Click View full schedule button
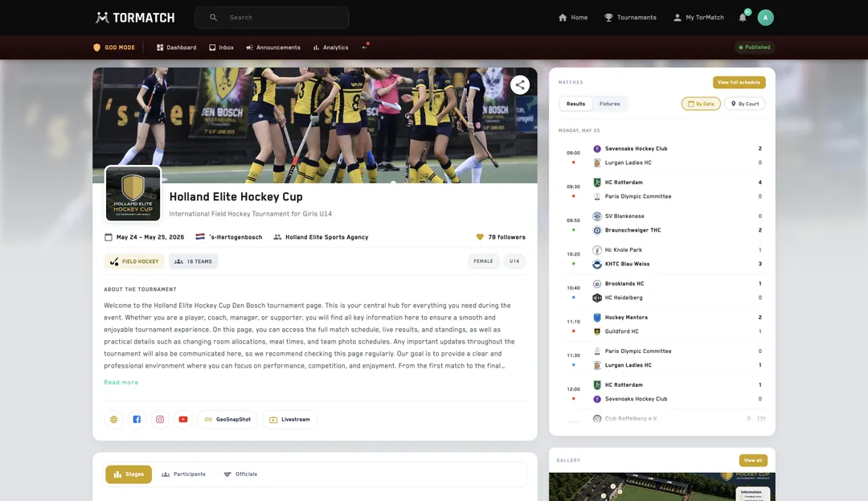Screen dimensions: 868x501 pos(739,82)
